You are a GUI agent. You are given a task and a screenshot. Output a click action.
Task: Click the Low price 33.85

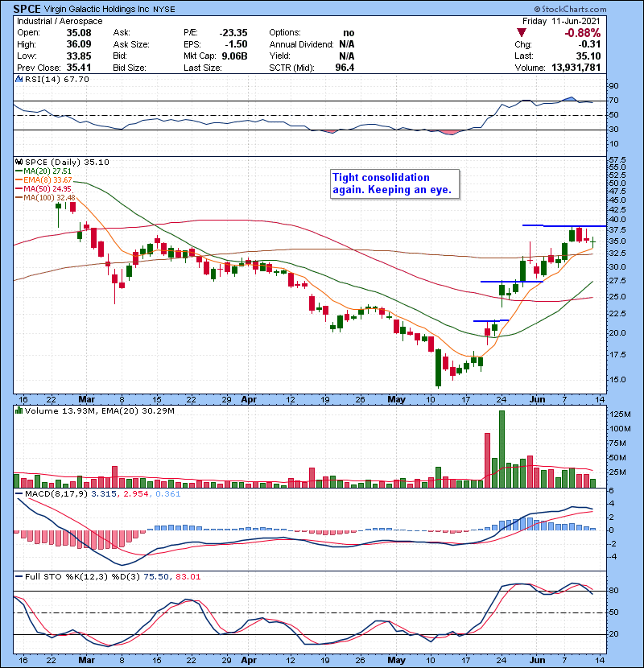pyautogui.click(x=79, y=56)
